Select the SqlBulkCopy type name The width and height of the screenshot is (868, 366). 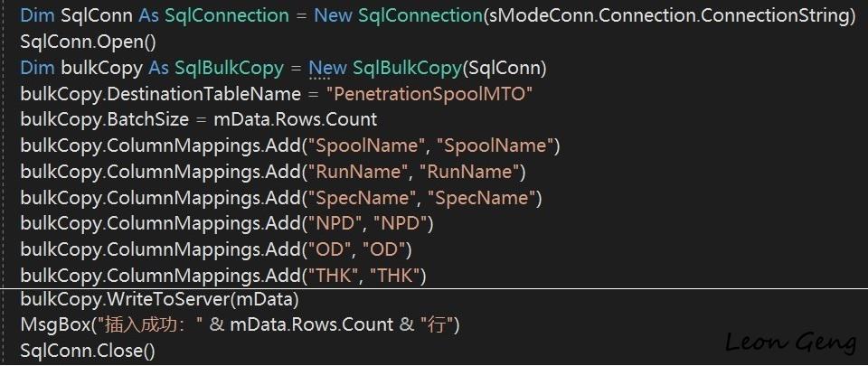coord(229,68)
